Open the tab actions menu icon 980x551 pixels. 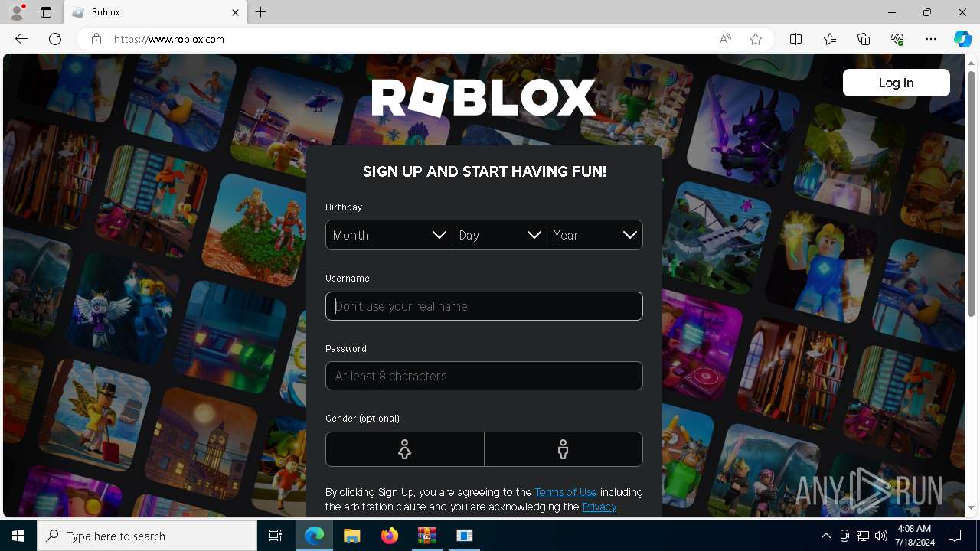[x=46, y=12]
